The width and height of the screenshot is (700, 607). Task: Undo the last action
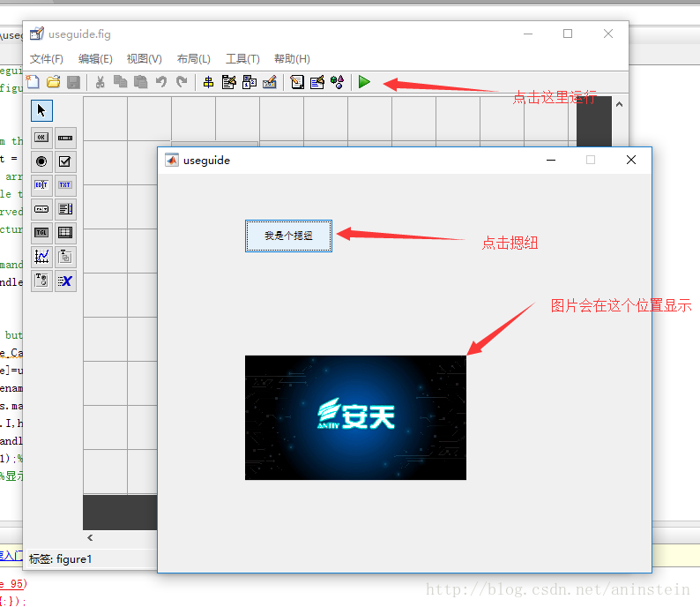tap(160, 82)
